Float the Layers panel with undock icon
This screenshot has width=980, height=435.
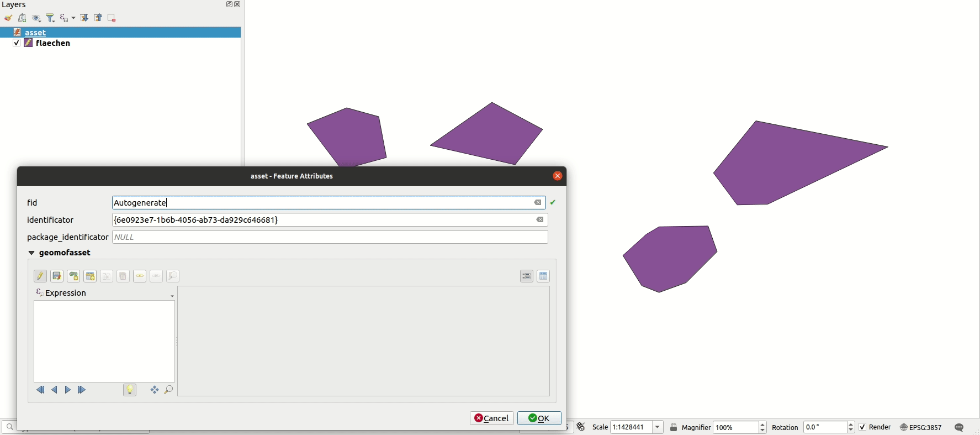229,4
